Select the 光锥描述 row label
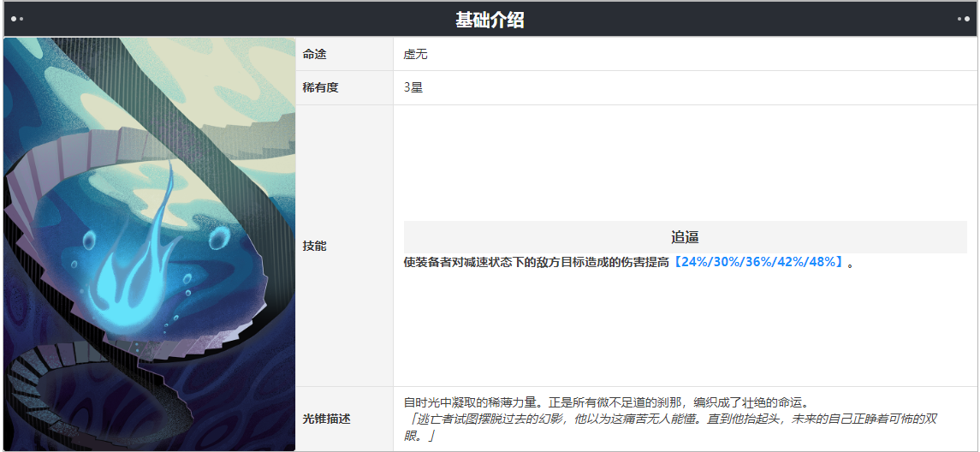Viewport: 980px width, 452px height. click(x=326, y=419)
